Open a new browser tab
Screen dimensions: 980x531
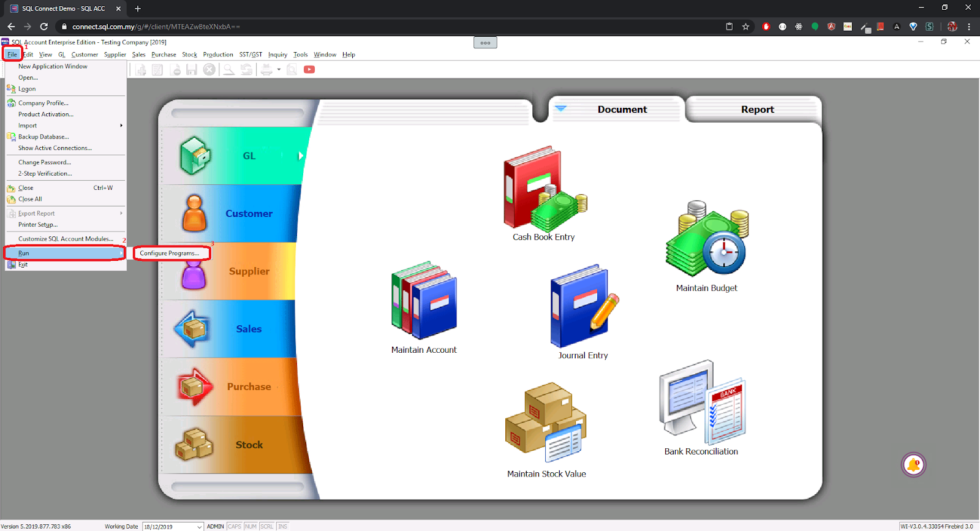tap(138, 9)
